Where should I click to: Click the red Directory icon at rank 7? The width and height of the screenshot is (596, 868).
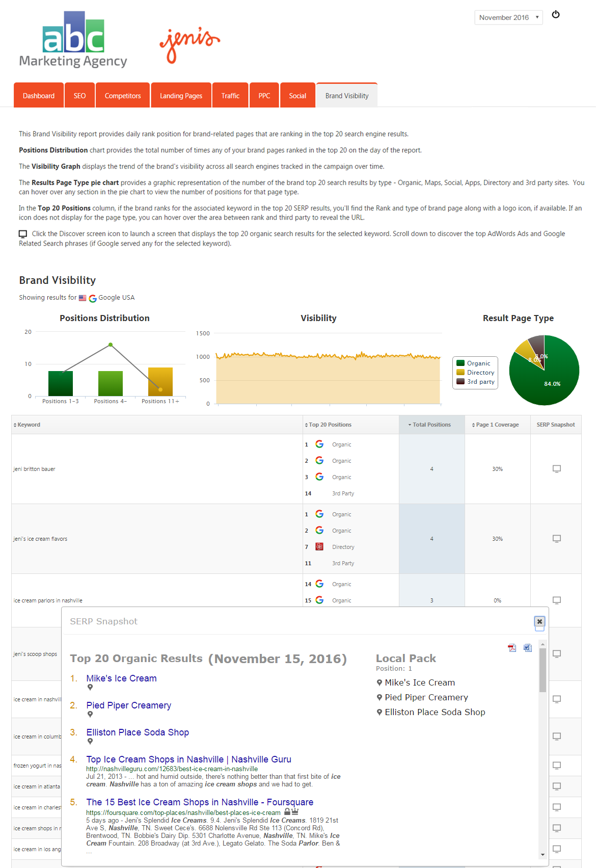pyautogui.click(x=319, y=546)
